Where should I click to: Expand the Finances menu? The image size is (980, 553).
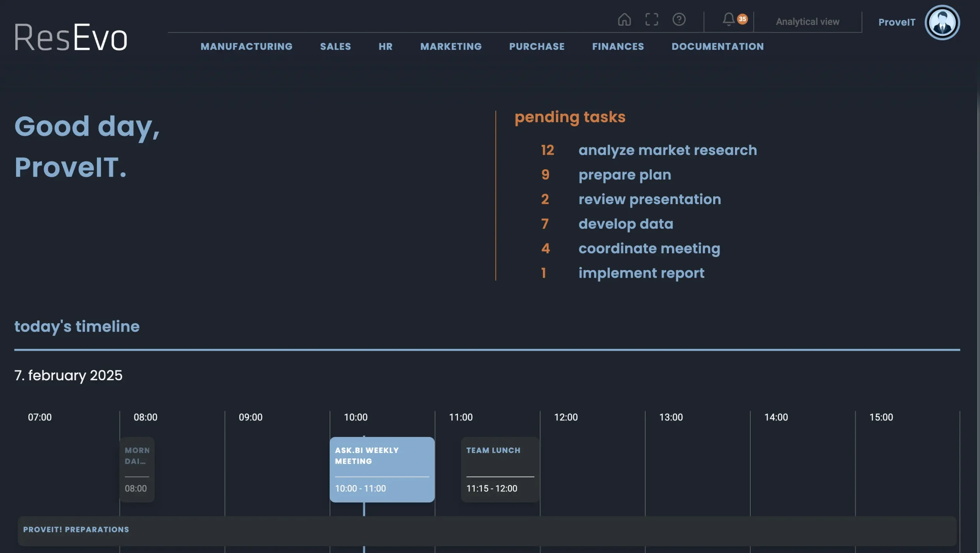(x=618, y=46)
